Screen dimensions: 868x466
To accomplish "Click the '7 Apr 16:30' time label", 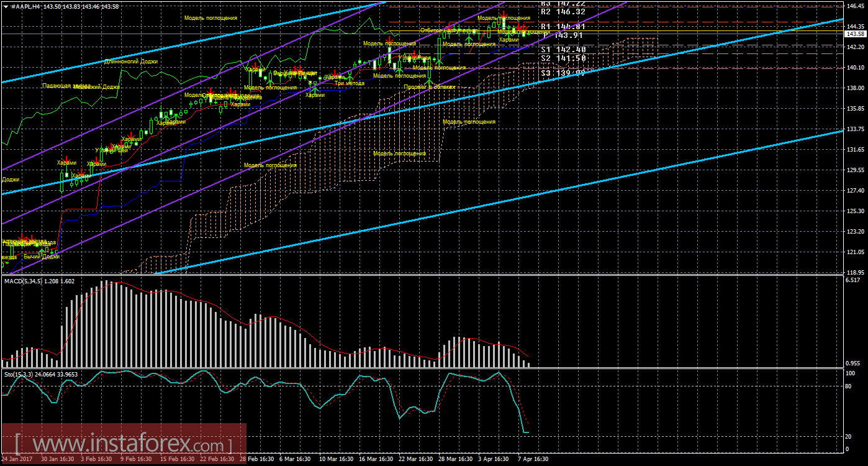I will coord(533,459).
